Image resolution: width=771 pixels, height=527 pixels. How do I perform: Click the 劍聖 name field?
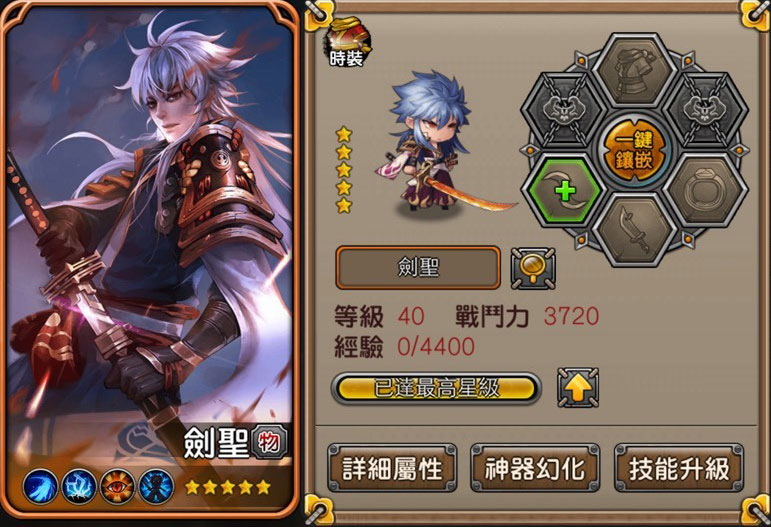click(x=418, y=268)
